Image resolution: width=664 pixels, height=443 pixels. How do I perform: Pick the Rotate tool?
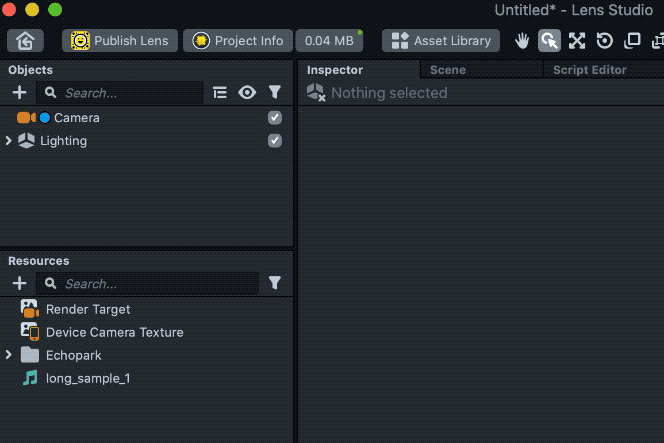point(605,41)
